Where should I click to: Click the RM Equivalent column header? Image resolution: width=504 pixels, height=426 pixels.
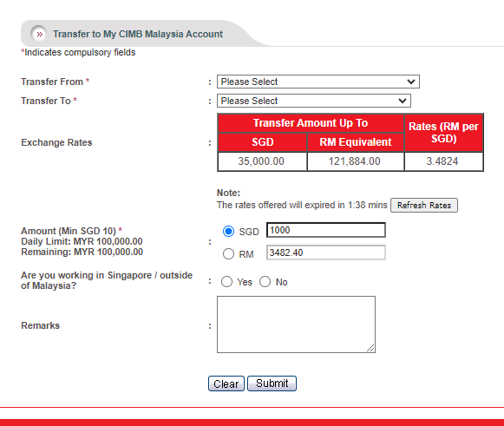pos(356,142)
